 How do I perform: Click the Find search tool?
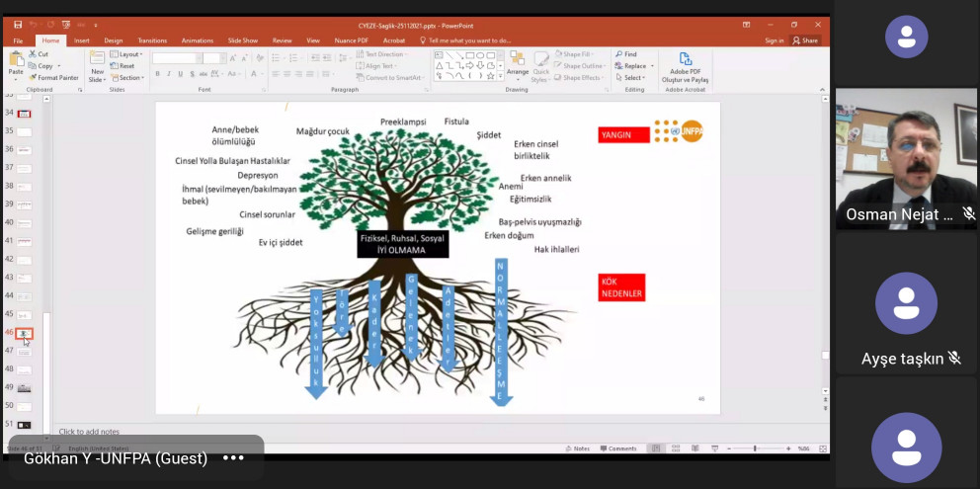click(625, 54)
